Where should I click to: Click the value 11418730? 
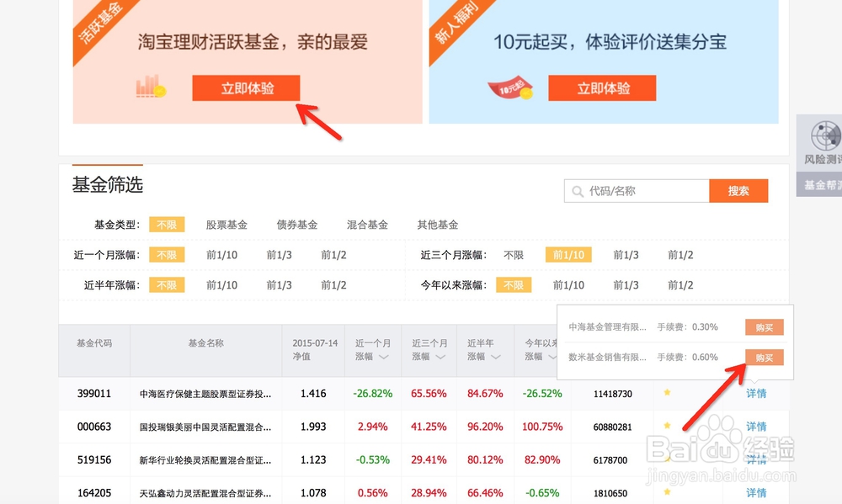[613, 394]
